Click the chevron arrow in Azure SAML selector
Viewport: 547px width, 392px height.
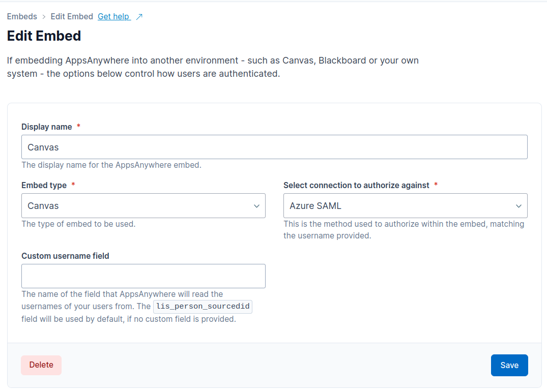519,206
